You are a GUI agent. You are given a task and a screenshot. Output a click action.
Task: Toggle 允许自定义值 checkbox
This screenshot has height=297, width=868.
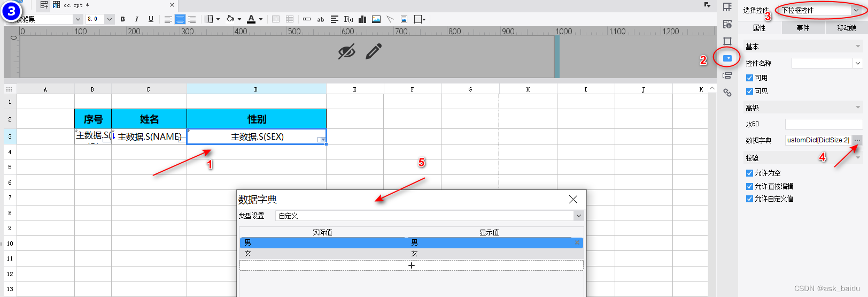[749, 199]
